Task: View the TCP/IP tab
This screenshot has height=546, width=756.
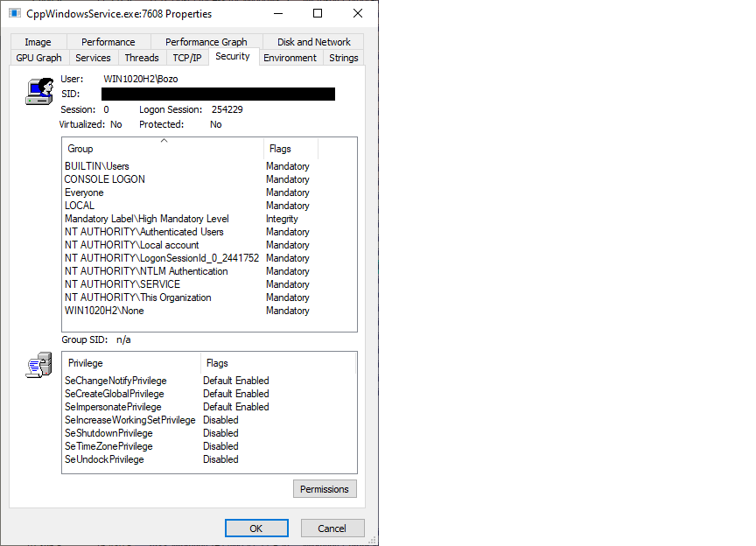Action: coord(186,57)
